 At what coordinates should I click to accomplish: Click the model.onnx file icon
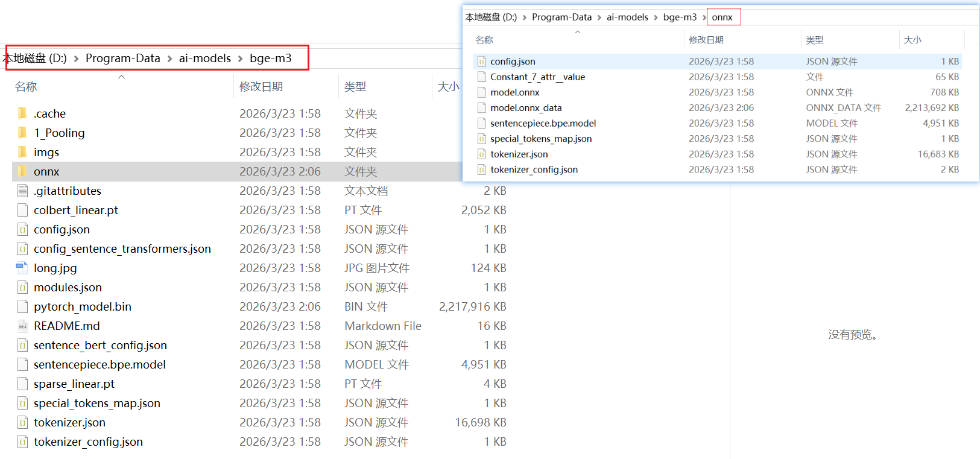pos(481,92)
